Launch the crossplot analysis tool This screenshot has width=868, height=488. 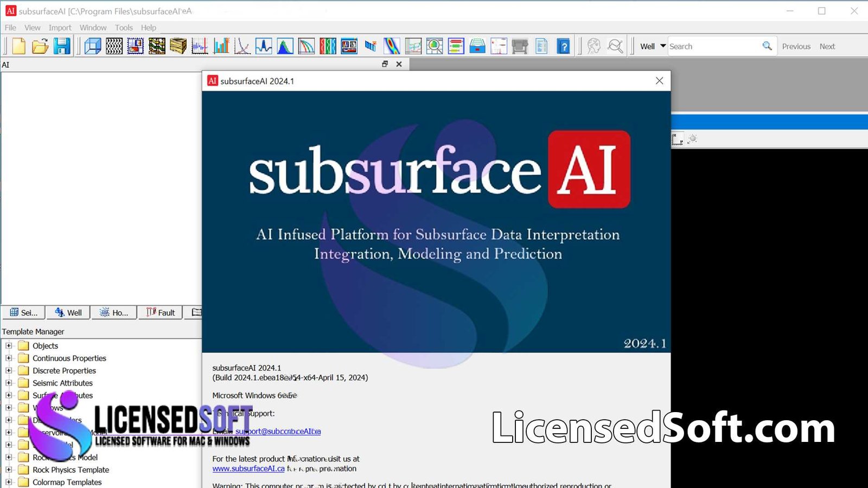coord(241,46)
